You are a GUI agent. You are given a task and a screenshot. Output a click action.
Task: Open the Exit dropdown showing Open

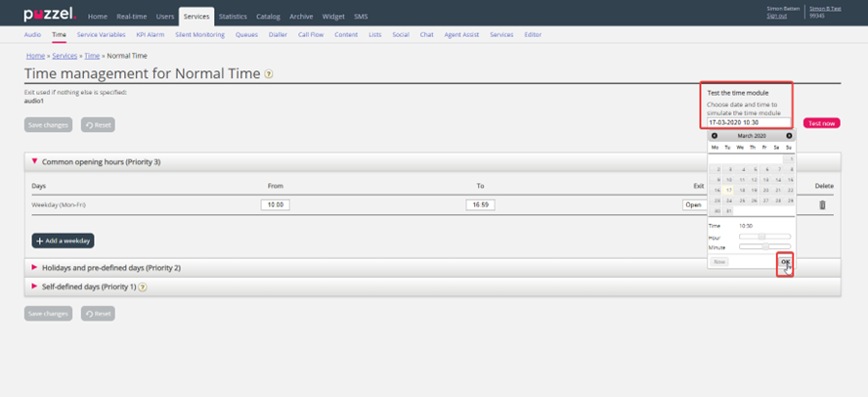[x=693, y=205]
